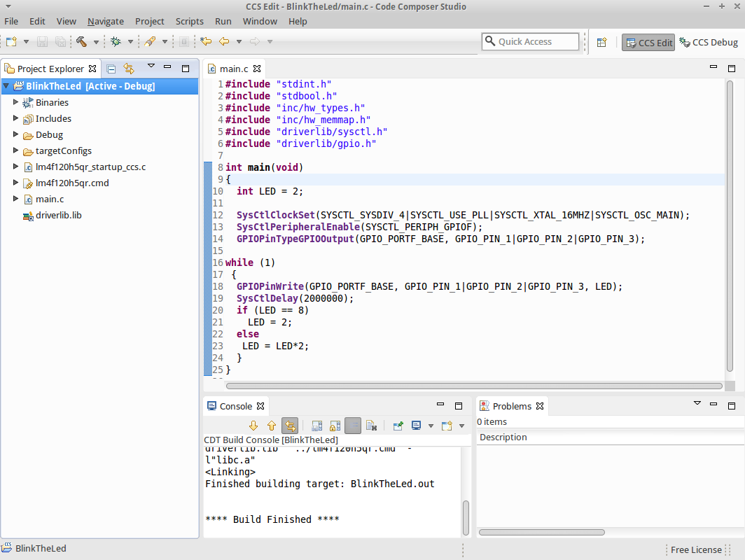Close the Console view tab

(x=260, y=406)
